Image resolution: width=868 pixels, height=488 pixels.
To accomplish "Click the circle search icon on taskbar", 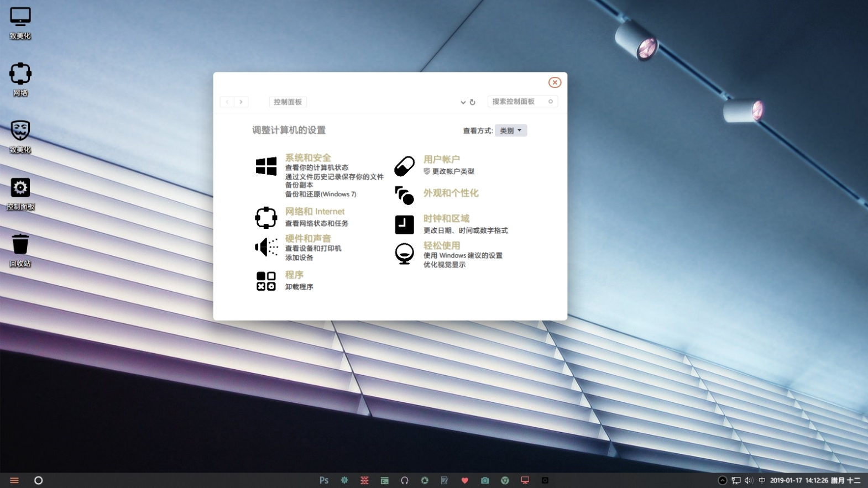I will (38, 480).
